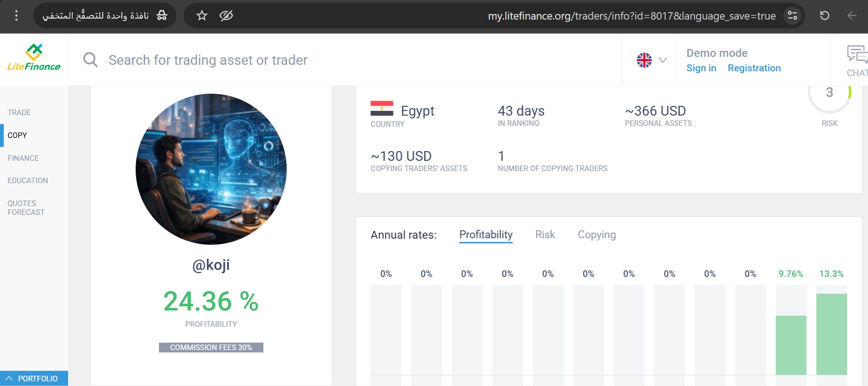Select the Profitability tab
The width and height of the screenshot is (868, 386).
pos(486,234)
